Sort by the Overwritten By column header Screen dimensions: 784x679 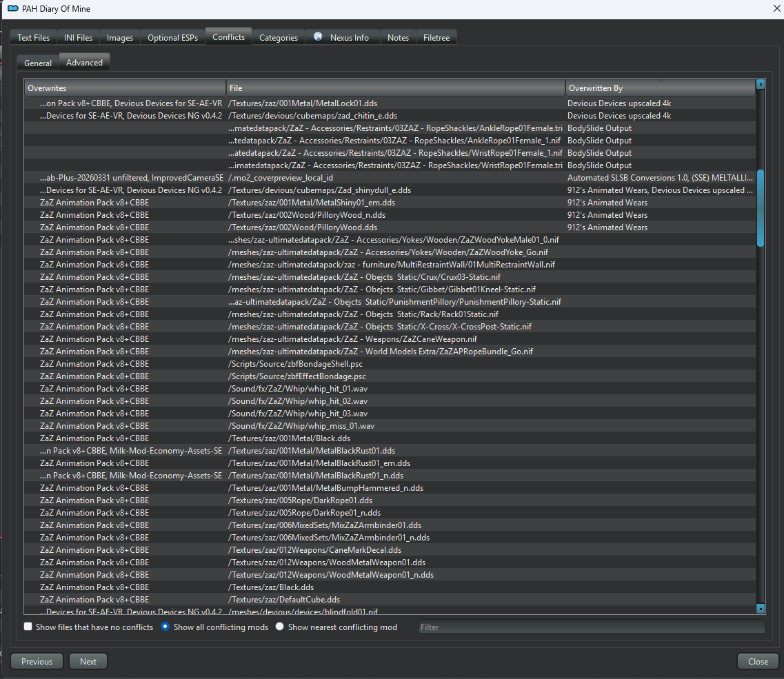click(661, 88)
